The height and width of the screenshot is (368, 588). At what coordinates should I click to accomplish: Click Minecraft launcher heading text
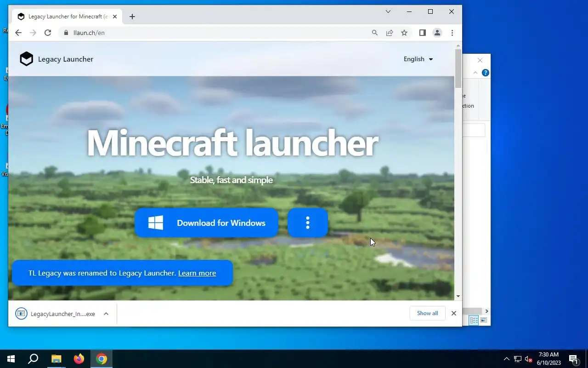(x=232, y=143)
